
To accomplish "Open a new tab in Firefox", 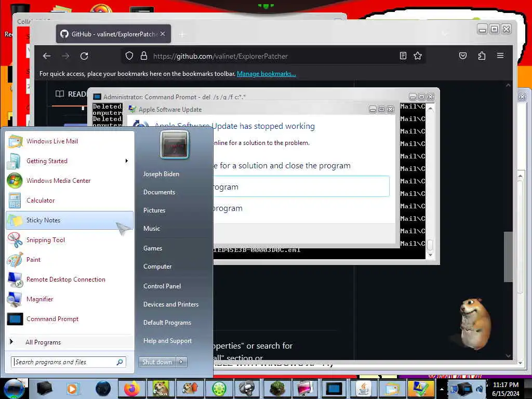I will 182,34.
